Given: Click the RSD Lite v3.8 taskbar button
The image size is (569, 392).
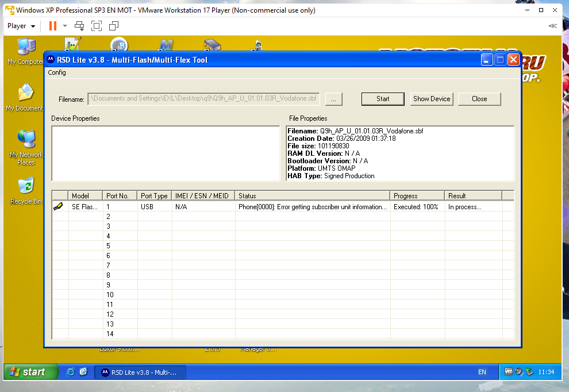Looking at the screenshot, I should tap(140, 372).
